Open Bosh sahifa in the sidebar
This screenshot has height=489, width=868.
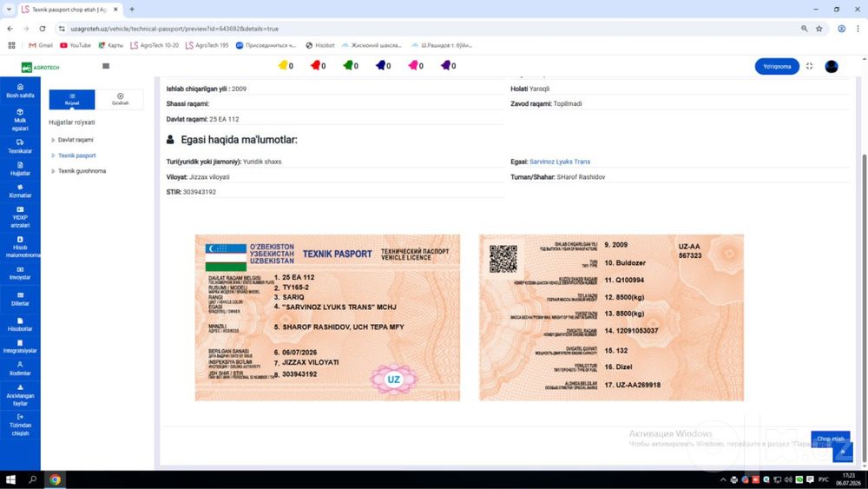(x=20, y=91)
